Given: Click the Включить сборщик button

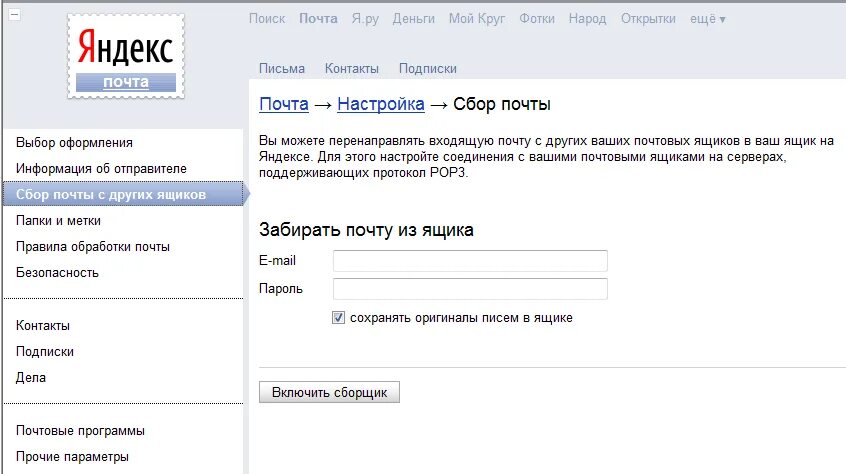Looking at the screenshot, I should pyautogui.click(x=329, y=392).
